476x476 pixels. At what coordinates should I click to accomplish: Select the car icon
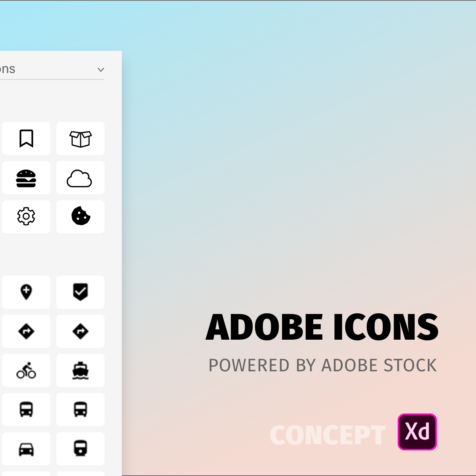tap(26, 449)
